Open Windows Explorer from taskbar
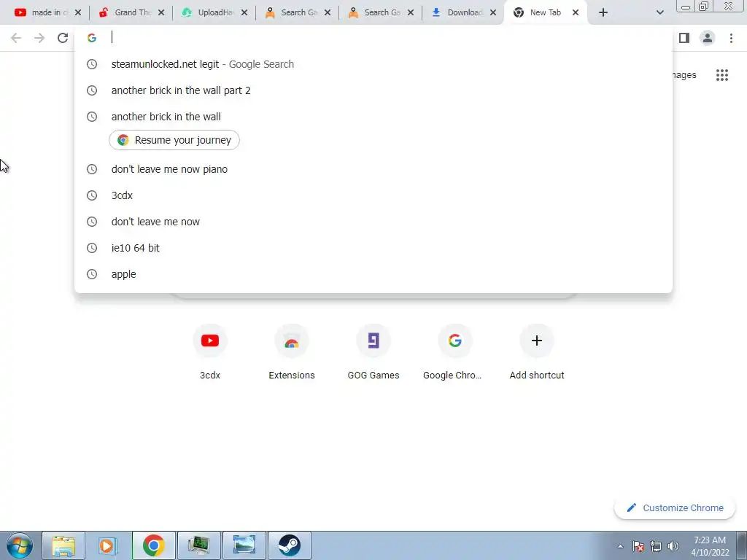 [x=63, y=545]
